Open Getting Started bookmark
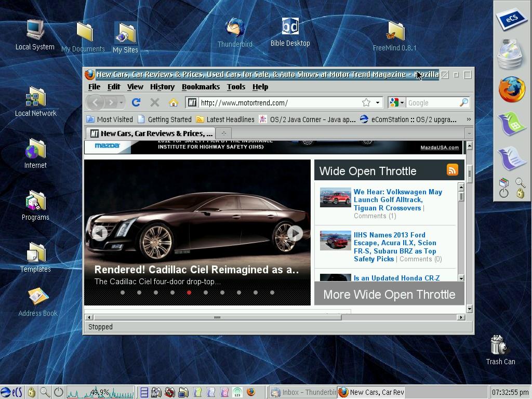 pyautogui.click(x=165, y=119)
